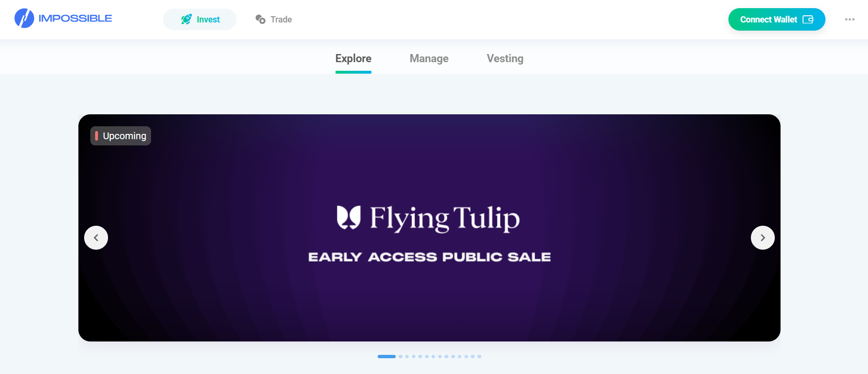
Task: Go to previous slide with left chevron
Action: (96, 238)
